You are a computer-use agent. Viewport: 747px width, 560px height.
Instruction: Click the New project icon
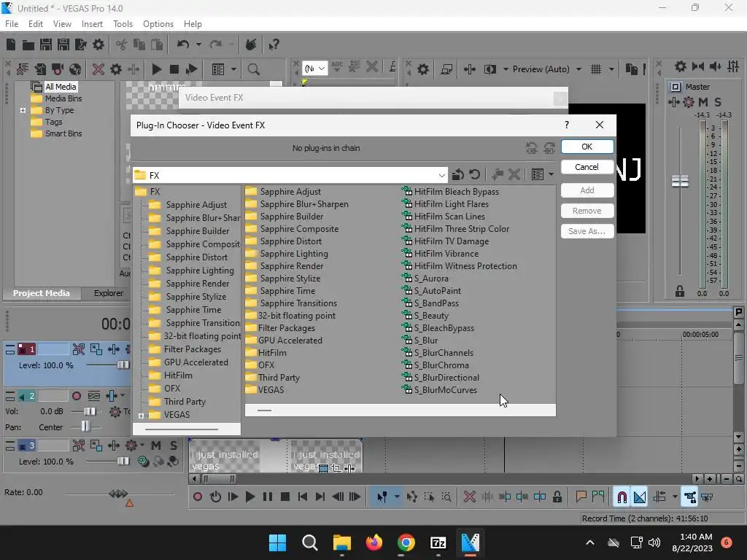[x=11, y=44]
